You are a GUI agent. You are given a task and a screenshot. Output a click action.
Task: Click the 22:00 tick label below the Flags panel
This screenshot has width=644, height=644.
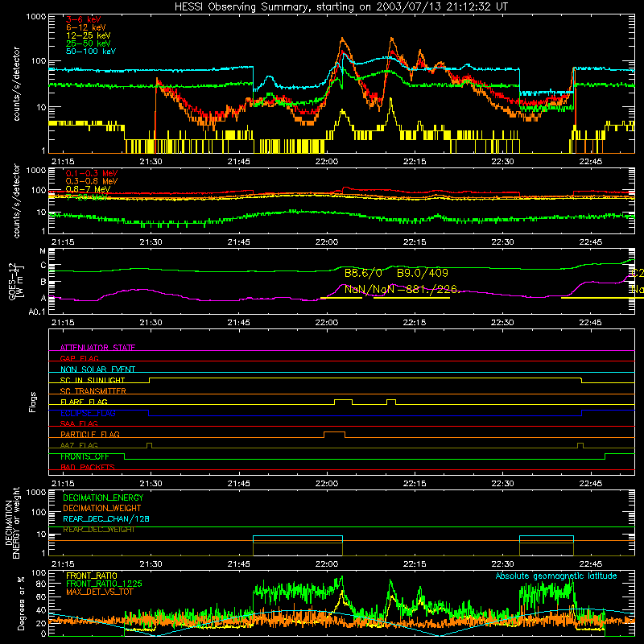click(x=327, y=484)
